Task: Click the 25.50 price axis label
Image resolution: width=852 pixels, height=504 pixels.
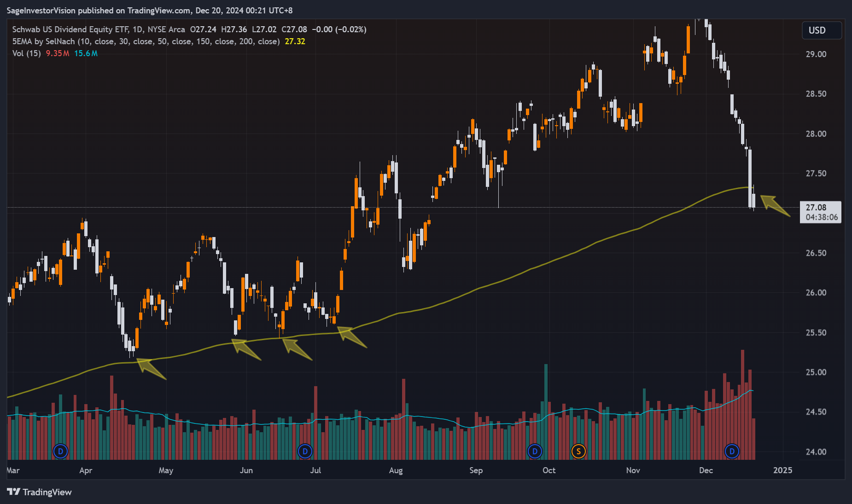Action: tap(816, 333)
